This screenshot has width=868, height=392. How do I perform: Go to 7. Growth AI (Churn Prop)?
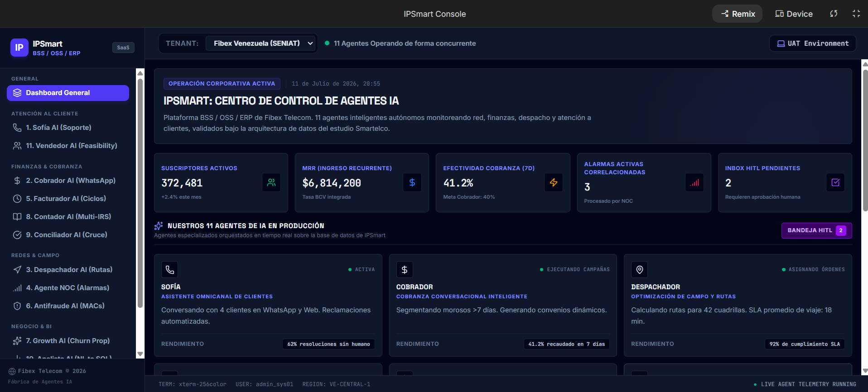pos(68,341)
